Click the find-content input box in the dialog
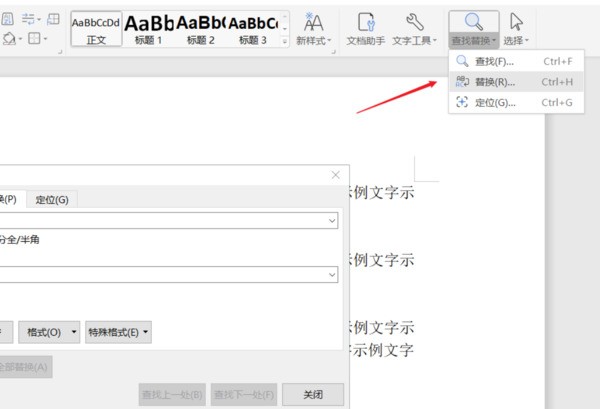 pos(169,221)
